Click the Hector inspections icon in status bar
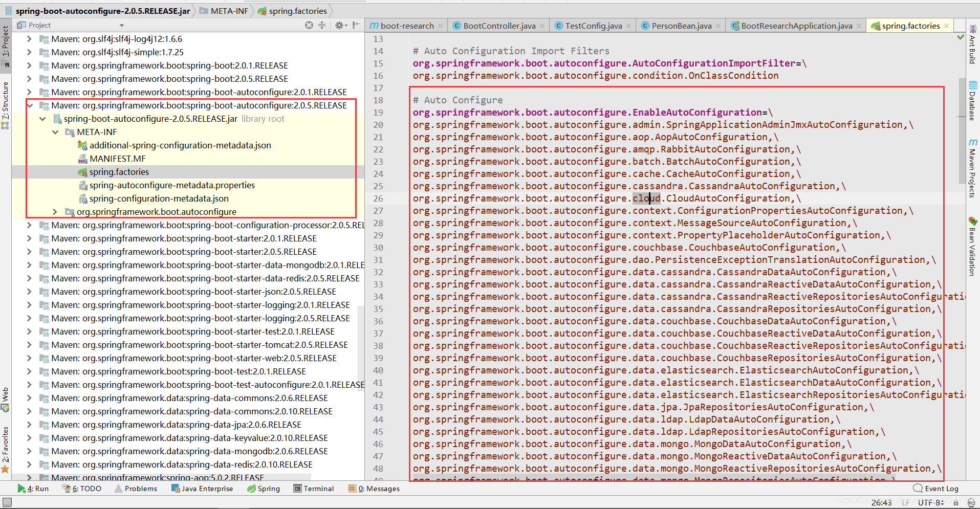 pyautogui.click(x=971, y=502)
